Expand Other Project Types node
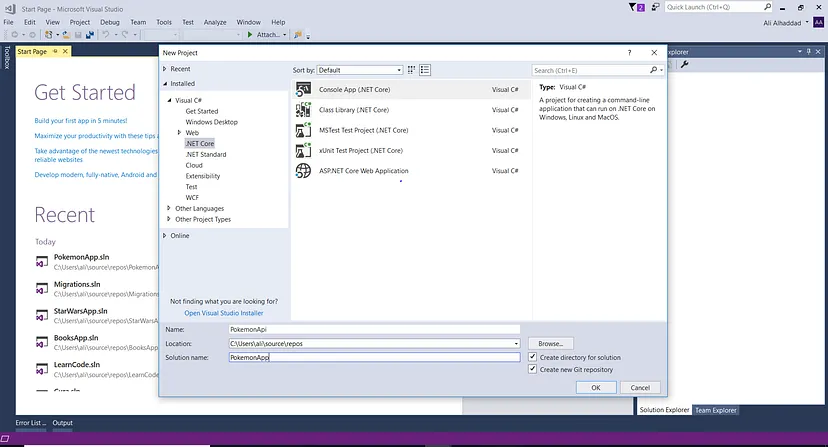Image resolution: width=828 pixels, height=447 pixels. tap(169, 219)
